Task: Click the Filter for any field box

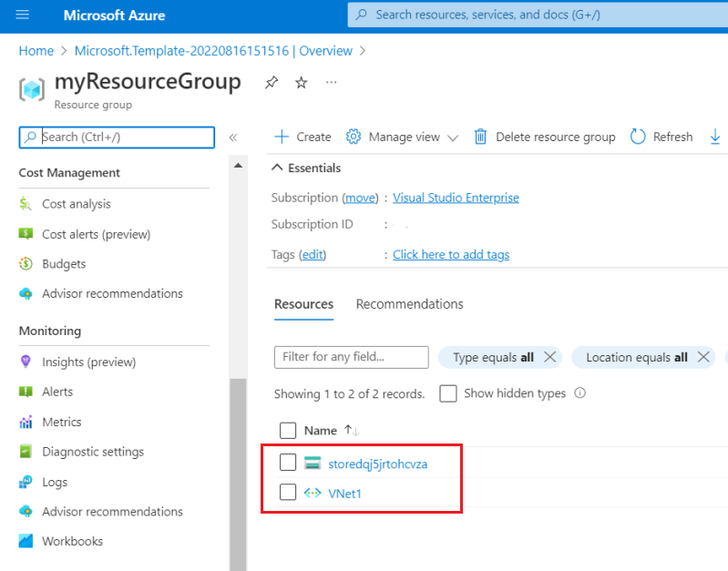Action: click(351, 357)
